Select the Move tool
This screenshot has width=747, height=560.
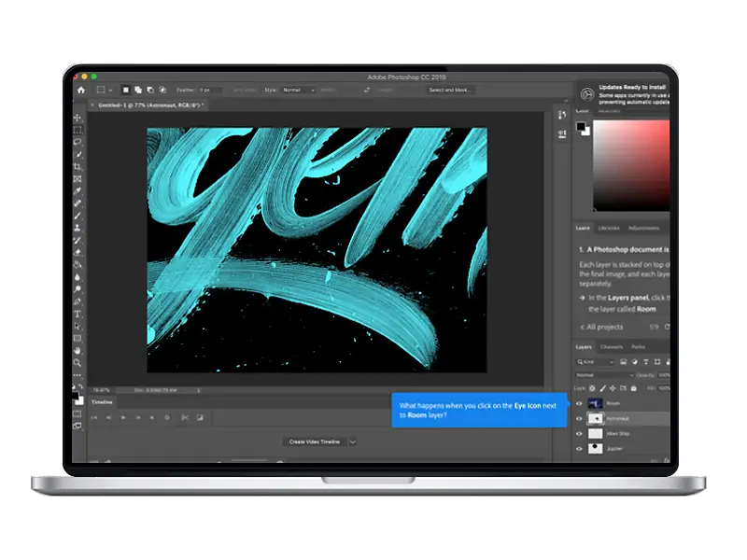point(78,118)
